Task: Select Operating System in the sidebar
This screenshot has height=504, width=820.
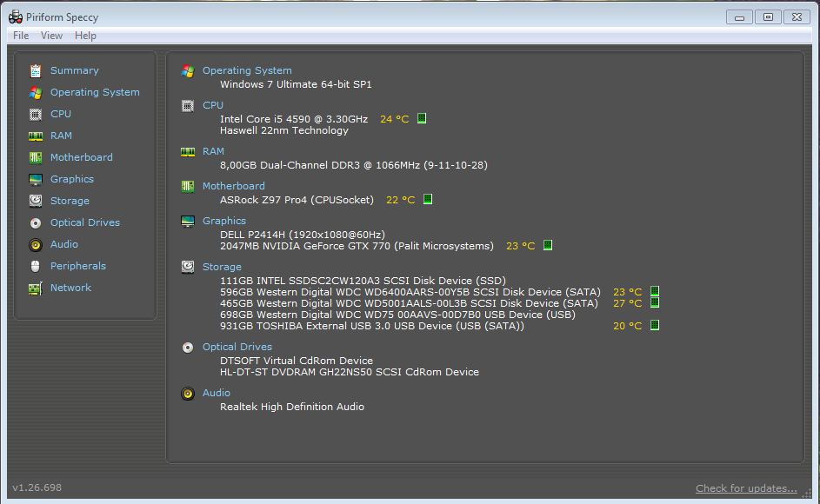Action: pyautogui.click(x=95, y=92)
